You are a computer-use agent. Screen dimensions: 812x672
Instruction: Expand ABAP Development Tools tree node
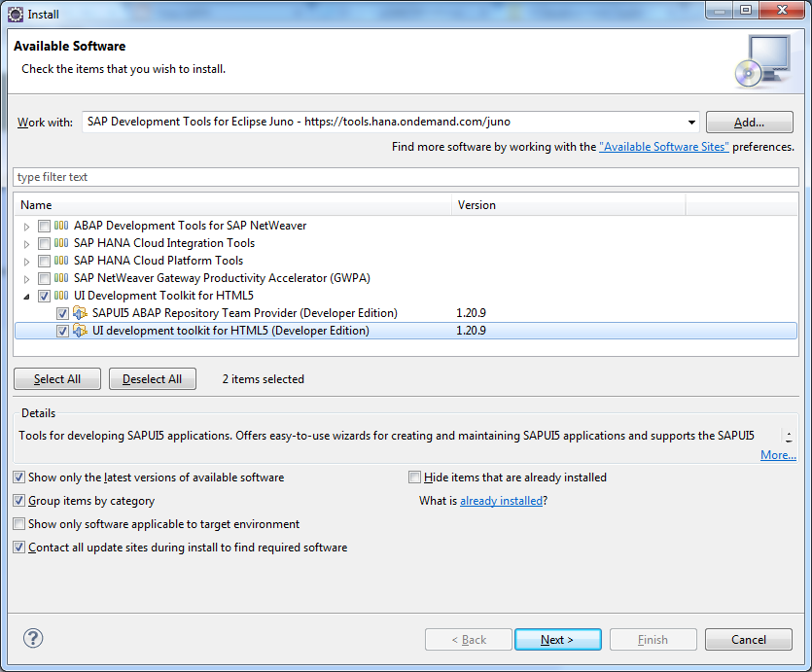pos(26,227)
